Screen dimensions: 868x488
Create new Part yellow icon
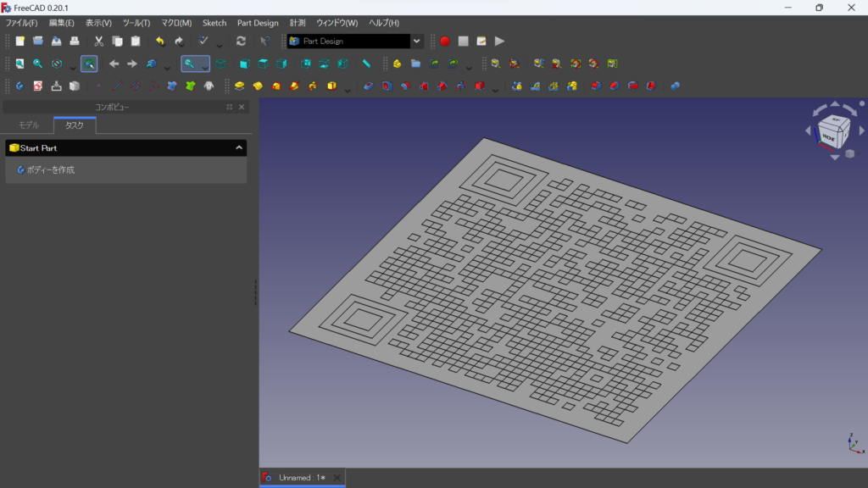397,64
